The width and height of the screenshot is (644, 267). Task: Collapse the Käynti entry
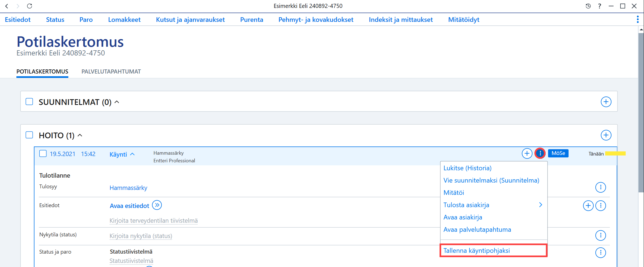click(x=133, y=154)
